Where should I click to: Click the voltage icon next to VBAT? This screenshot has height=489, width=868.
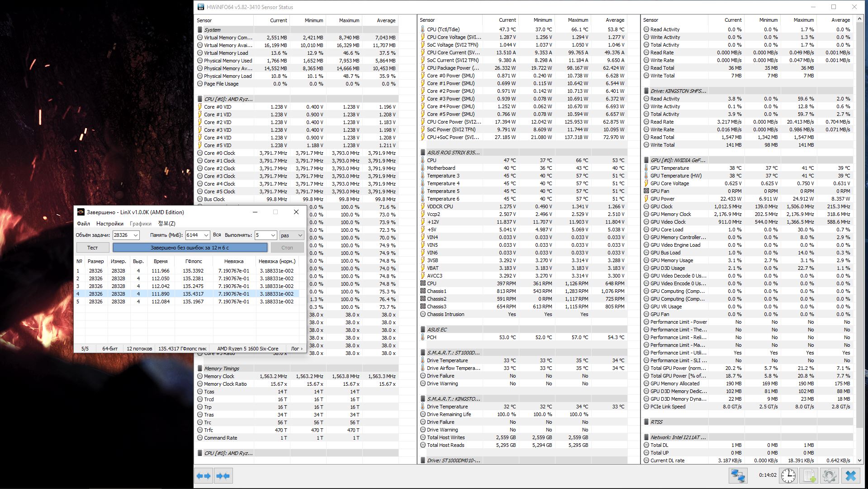pos(423,268)
